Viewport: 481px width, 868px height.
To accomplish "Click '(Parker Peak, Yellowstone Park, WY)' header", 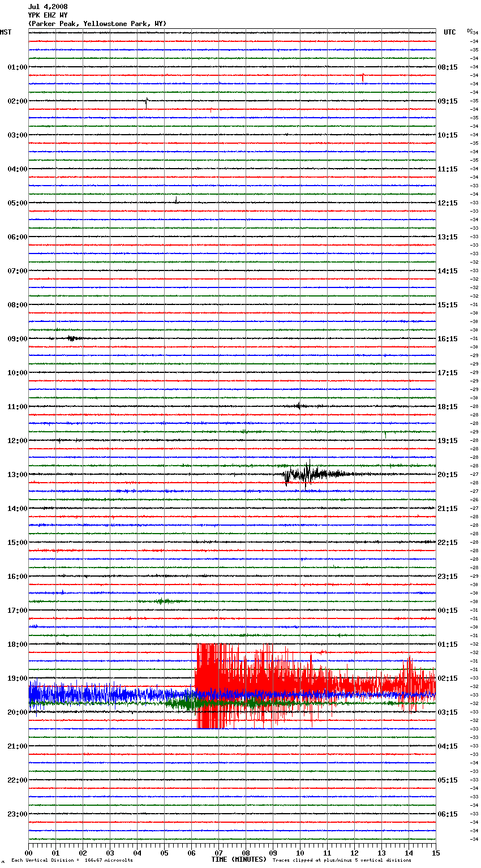I will point(97,24).
